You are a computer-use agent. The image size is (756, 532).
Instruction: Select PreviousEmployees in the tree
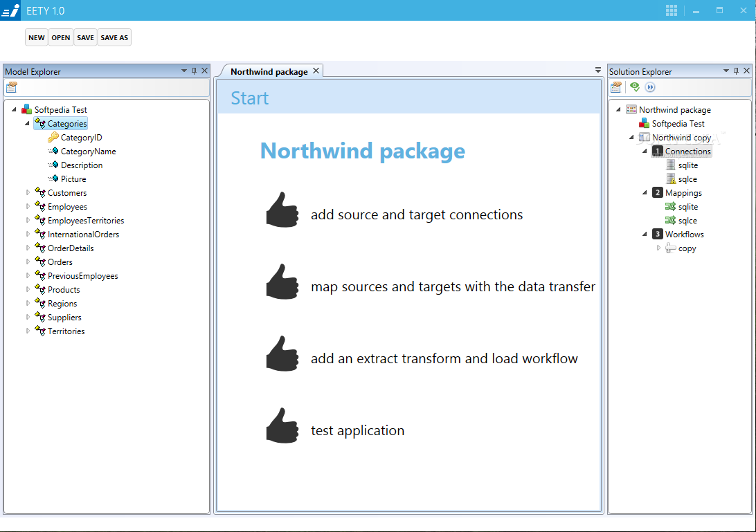83,276
